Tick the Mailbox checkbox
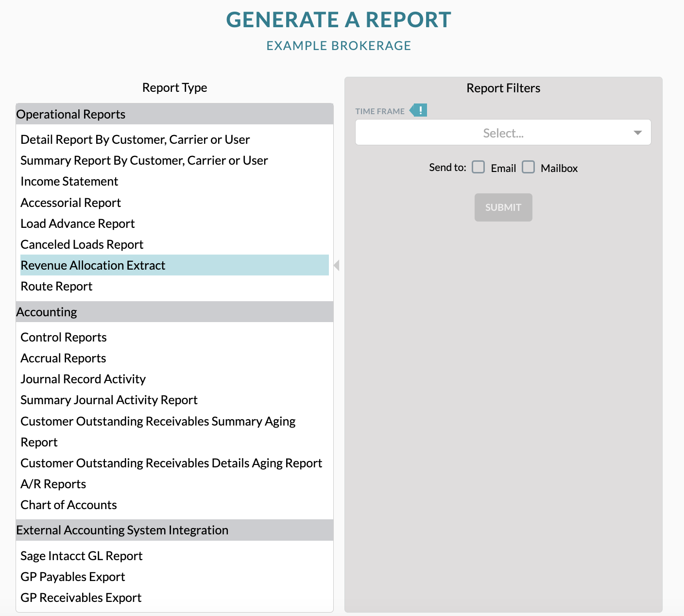The image size is (684, 616). click(x=529, y=167)
